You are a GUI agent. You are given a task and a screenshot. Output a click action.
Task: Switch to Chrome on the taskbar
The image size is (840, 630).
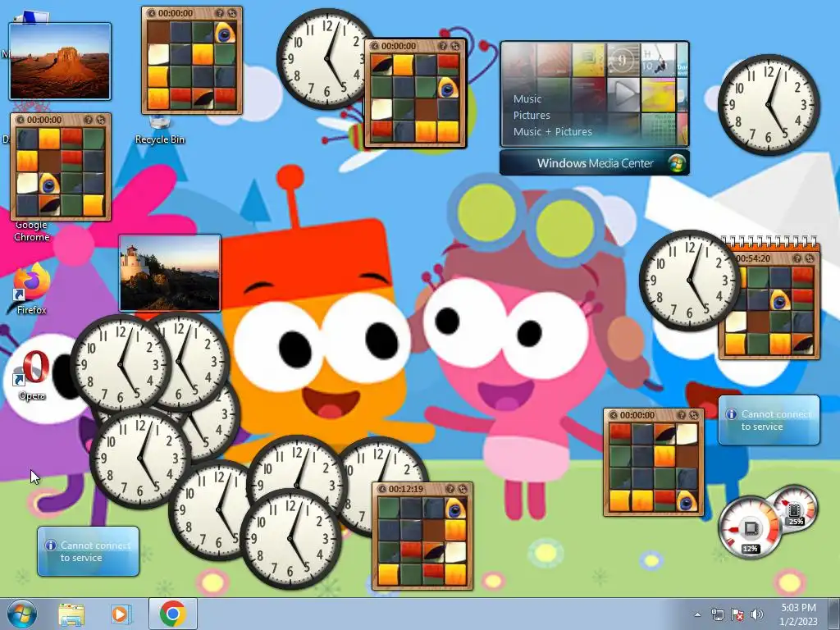click(172, 614)
